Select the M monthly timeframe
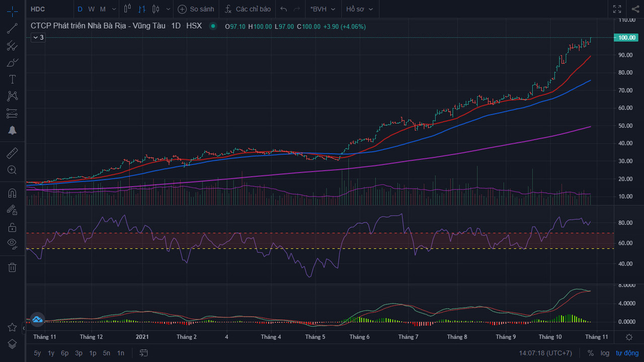This screenshot has width=644, height=362. (x=103, y=9)
